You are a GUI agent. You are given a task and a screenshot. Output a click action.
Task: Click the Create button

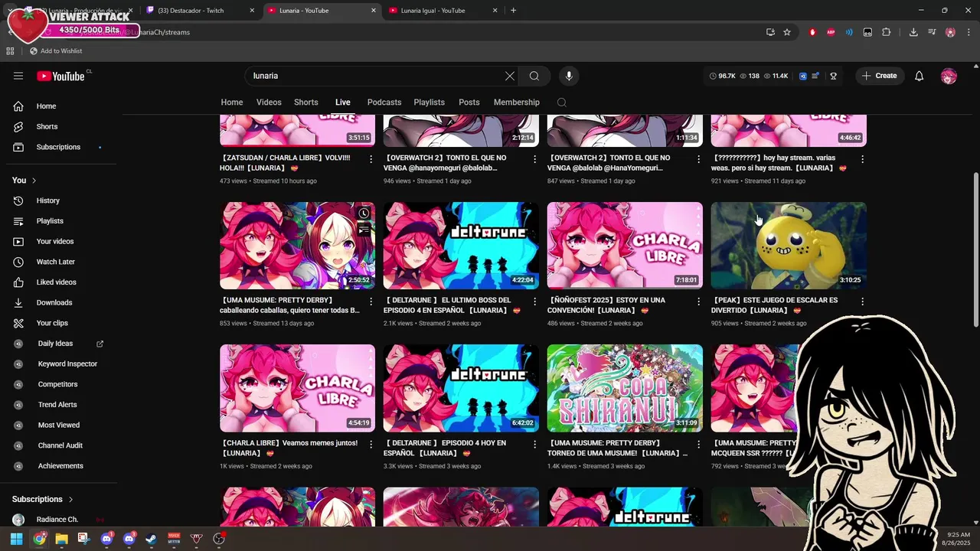pos(879,76)
